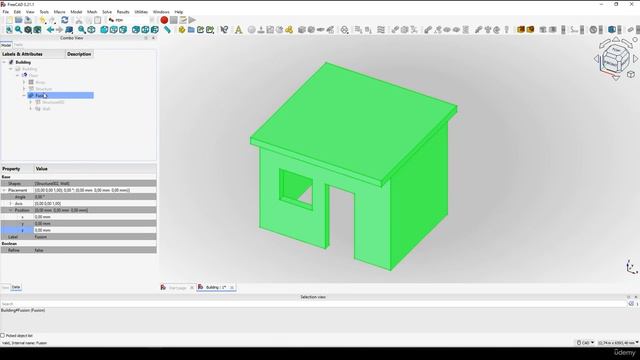Open the CAD navigation style dropdown
The image size is (640, 360).
[585, 343]
